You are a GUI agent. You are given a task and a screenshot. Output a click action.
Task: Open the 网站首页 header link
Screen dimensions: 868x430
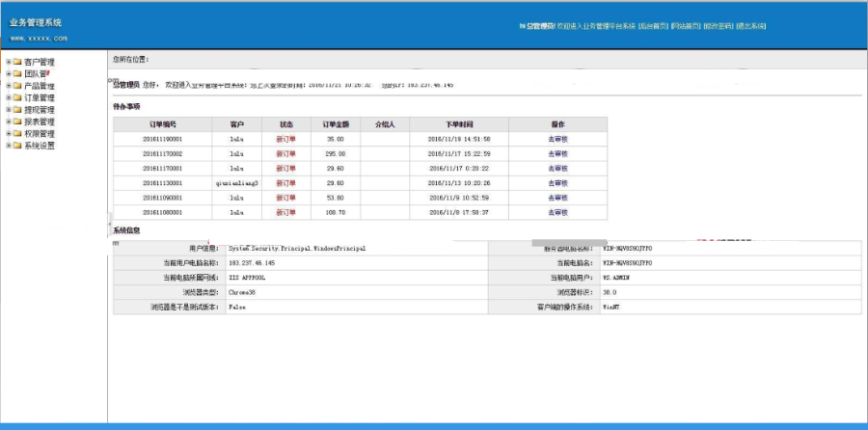pyautogui.click(x=686, y=26)
